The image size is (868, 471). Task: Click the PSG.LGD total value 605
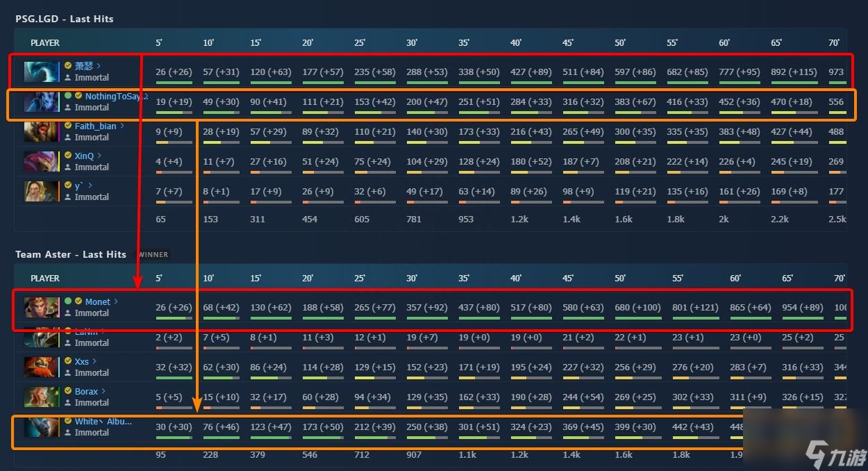[x=362, y=219]
